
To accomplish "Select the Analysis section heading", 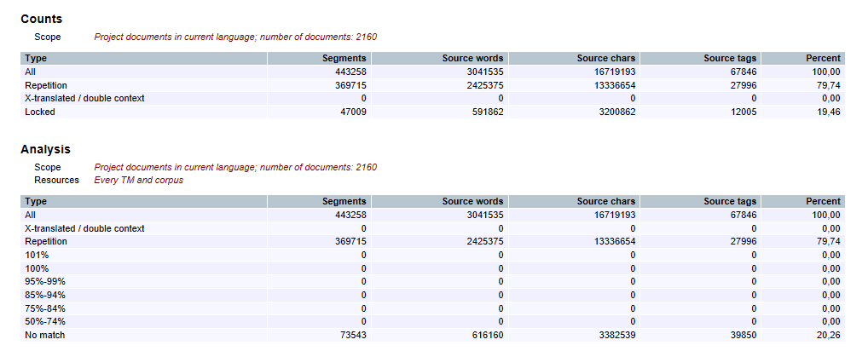I will click(x=45, y=149).
